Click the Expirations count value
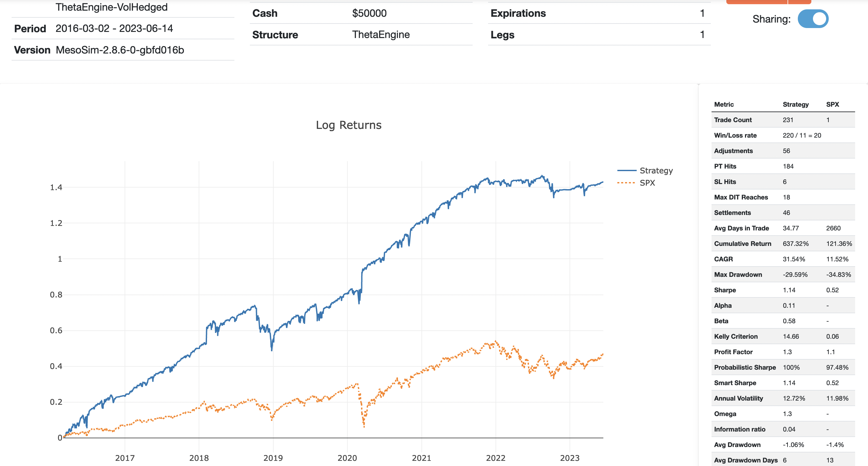The image size is (868, 466). pyautogui.click(x=702, y=14)
